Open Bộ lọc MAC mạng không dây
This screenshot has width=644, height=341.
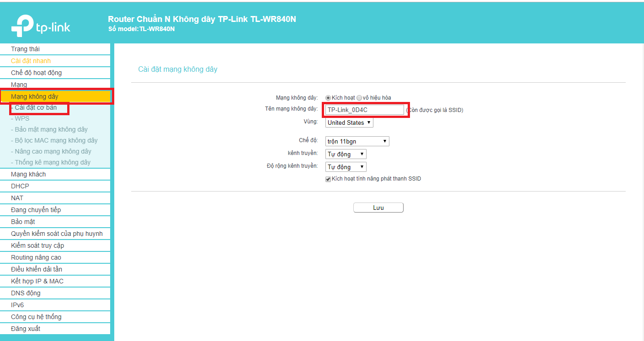(x=54, y=140)
